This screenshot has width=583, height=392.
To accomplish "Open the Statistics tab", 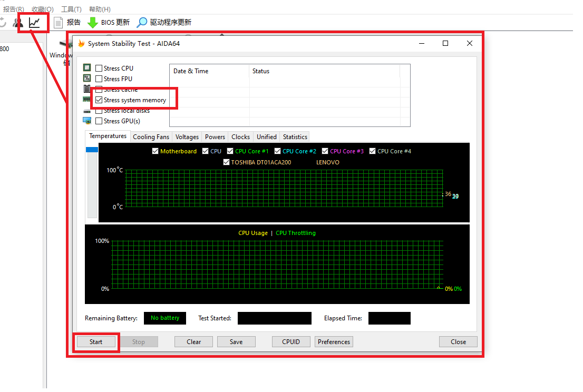I will pos(295,137).
